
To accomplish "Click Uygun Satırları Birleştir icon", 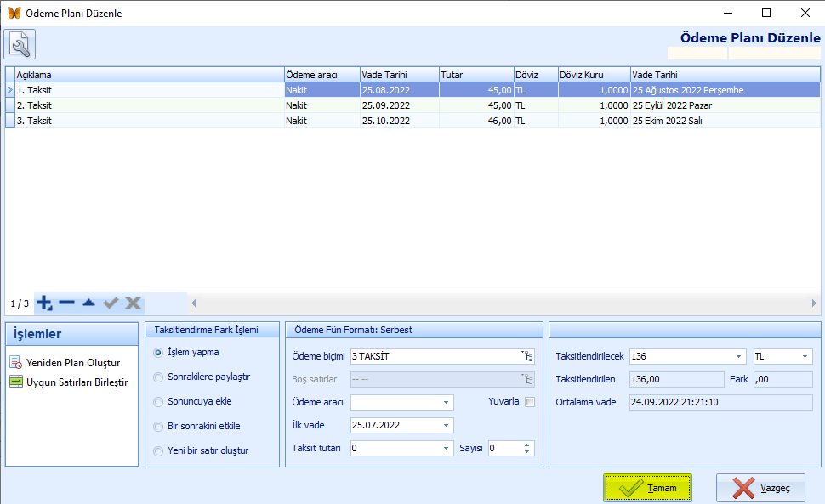I will [16, 382].
